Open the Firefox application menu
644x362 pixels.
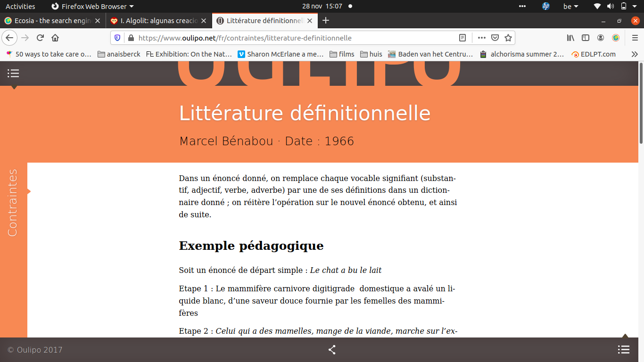(635, 38)
